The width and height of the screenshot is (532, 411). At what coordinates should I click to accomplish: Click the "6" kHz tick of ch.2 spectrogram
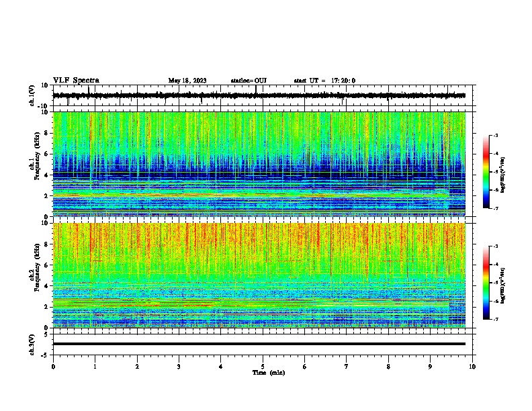[46, 265]
